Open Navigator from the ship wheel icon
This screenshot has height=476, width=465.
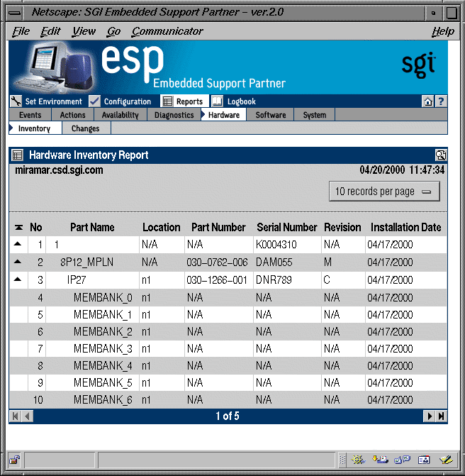pos(358,460)
